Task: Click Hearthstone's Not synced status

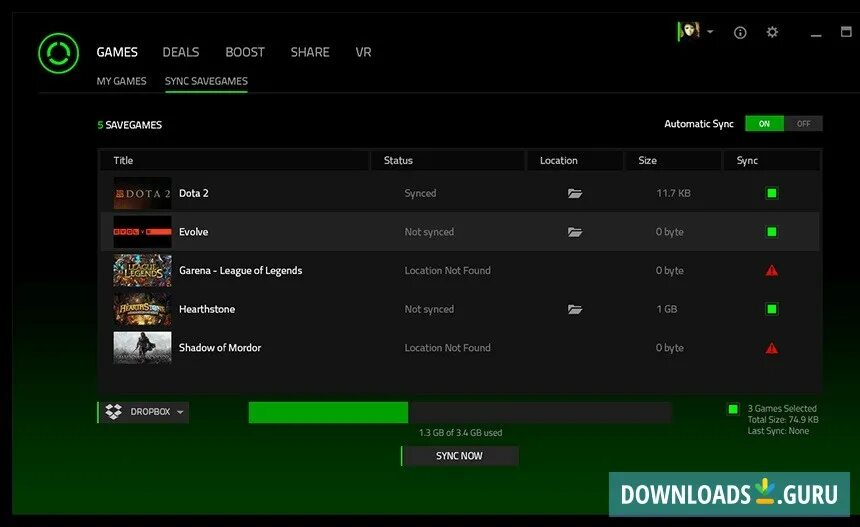Action: tap(429, 309)
